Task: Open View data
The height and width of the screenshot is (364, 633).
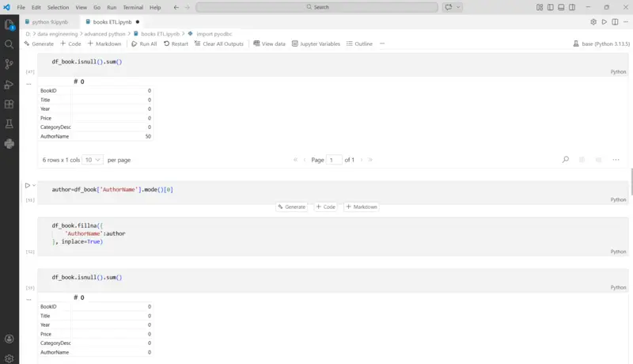Action: [269, 44]
